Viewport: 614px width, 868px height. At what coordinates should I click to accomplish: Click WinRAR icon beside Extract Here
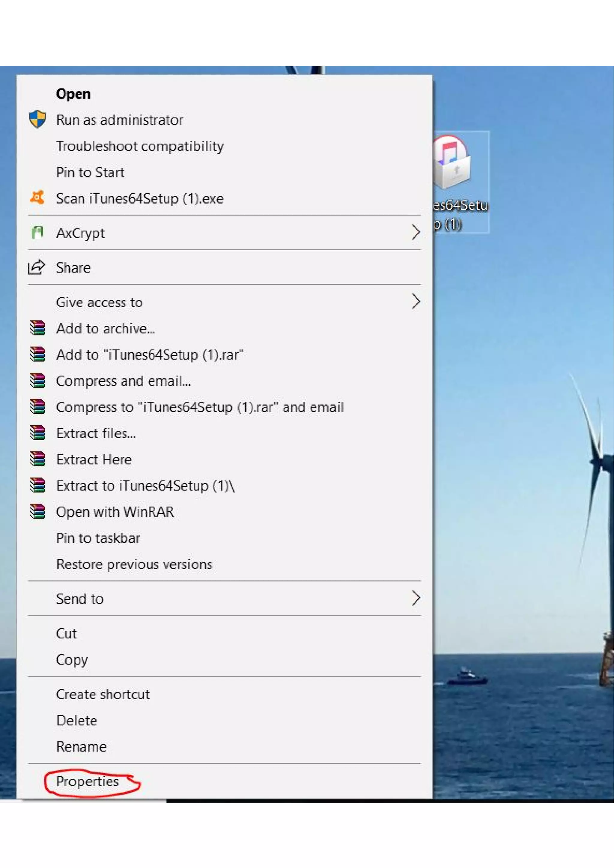[37, 459]
